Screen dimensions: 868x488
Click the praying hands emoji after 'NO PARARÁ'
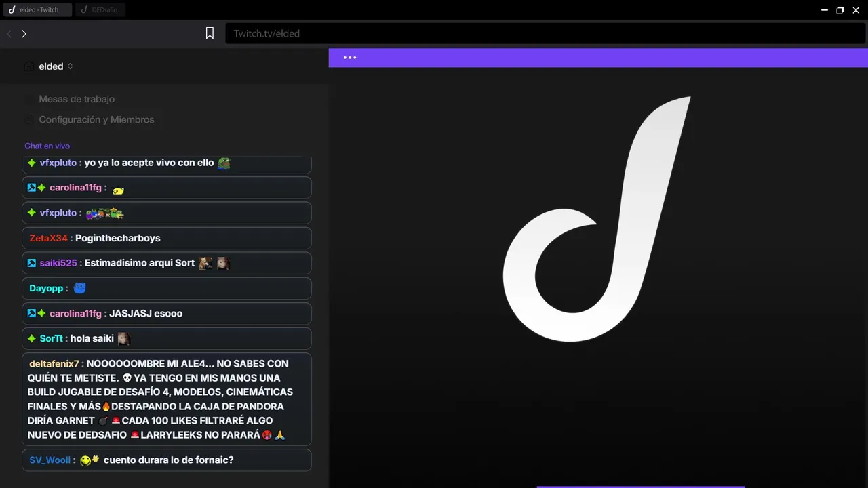click(x=280, y=435)
